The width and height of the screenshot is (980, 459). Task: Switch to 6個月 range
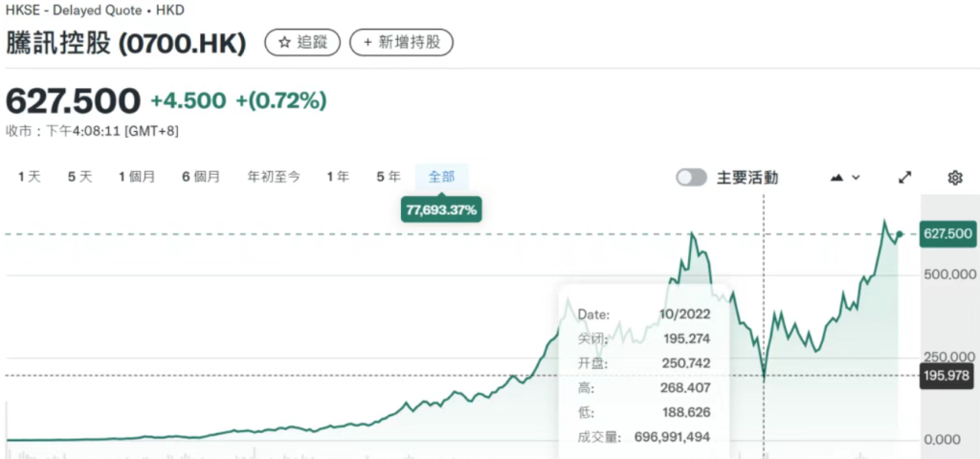pyautogui.click(x=201, y=176)
